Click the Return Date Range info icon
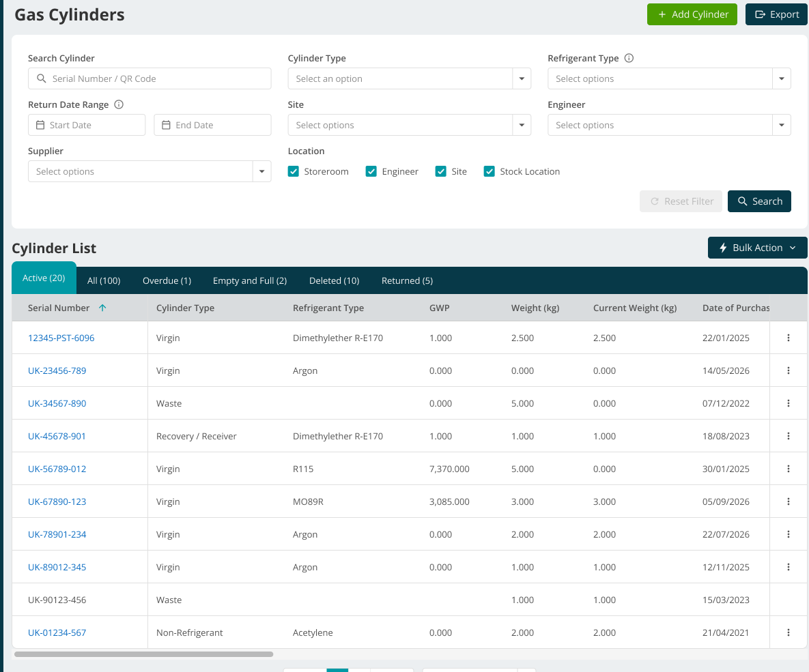 [x=119, y=104]
